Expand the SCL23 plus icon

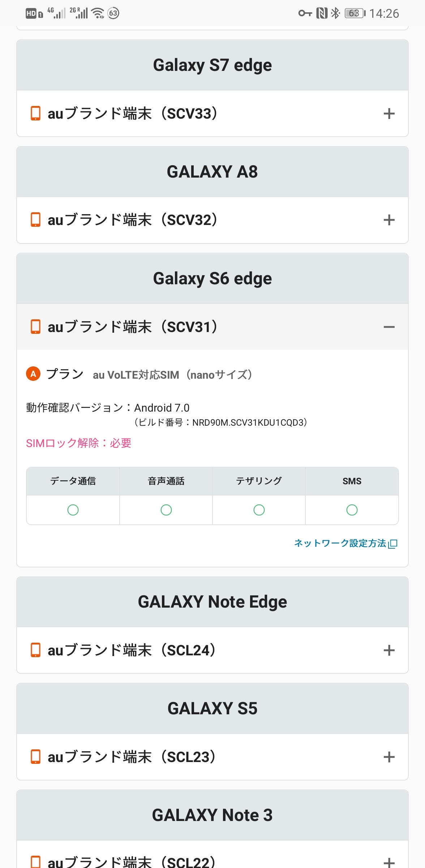389,757
